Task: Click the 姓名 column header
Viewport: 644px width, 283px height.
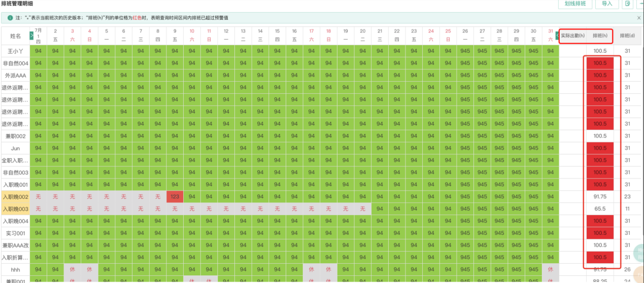Action: pyautogui.click(x=15, y=36)
